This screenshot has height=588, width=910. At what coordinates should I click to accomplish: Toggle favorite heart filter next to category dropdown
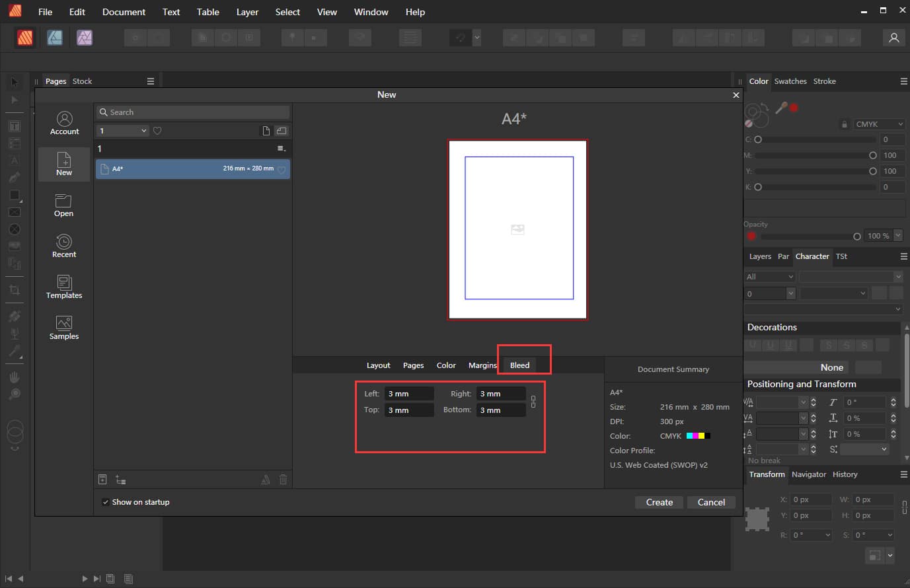(x=157, y=131)
